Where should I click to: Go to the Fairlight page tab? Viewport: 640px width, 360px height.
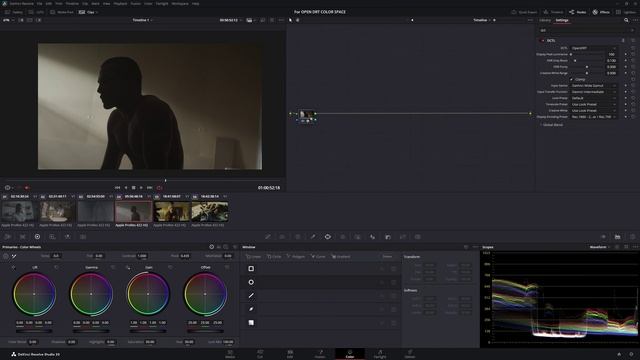(380, 354)
